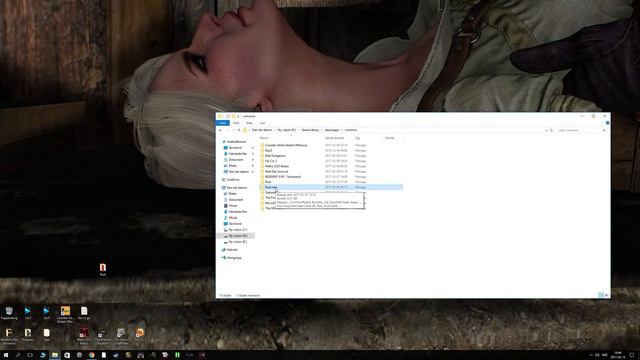Select Den här datorn tree node
Viewport: 640px width, 360px height.
[236, 188]
